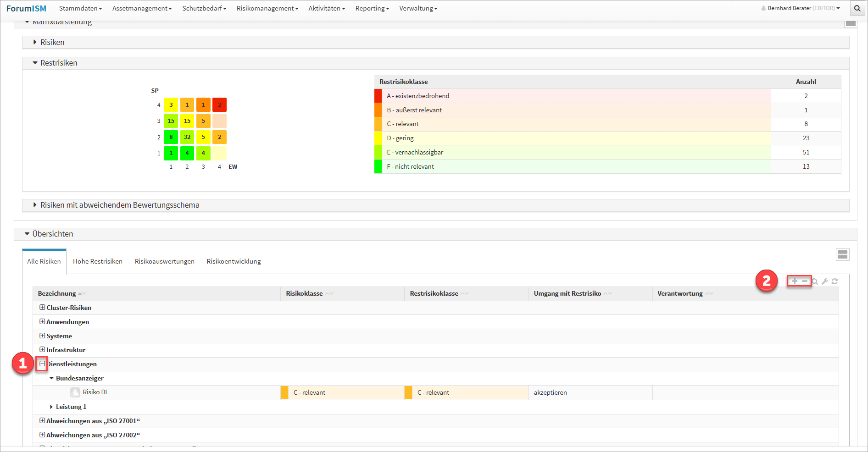868x452 pixels.
Task: Expand the Systeme group
Action: click(x=42, y=336)
